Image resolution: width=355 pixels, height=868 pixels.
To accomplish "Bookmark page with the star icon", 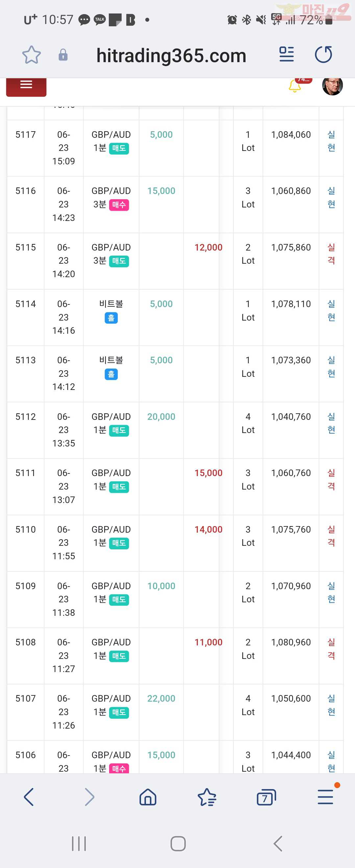I will (x=32, y=55).
